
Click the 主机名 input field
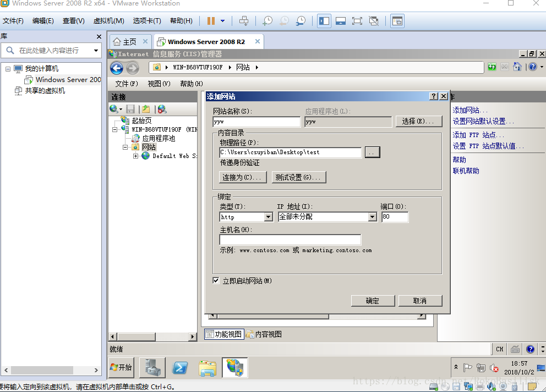[x=291, y=239]
